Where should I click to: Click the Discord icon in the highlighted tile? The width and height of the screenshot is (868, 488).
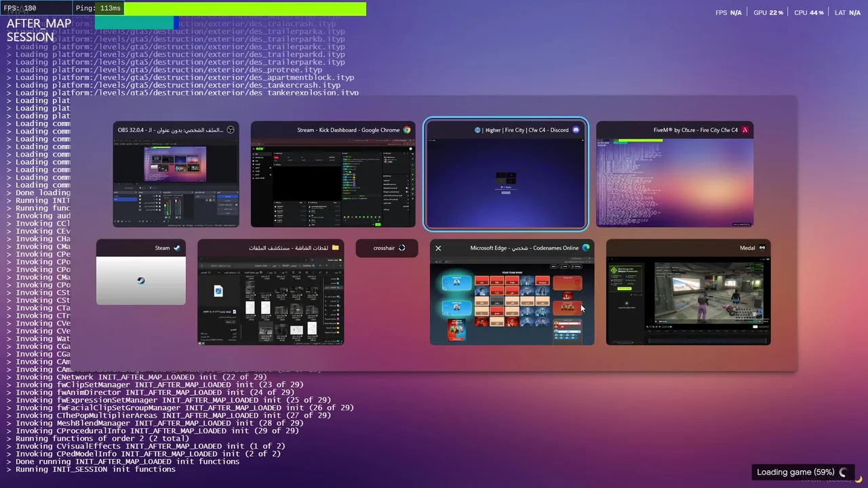pyautogui.click(x=576, y=130)
